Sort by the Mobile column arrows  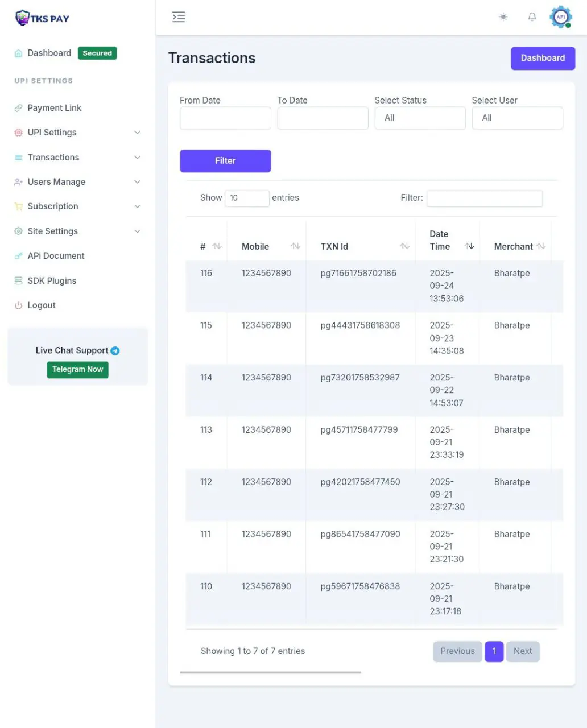tap(295, 246)
